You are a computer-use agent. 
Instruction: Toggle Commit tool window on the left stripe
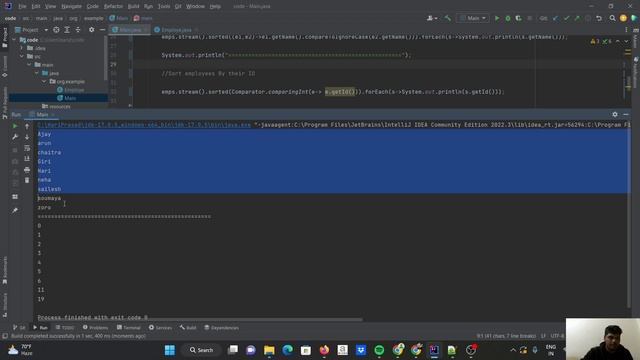(x=4, y=67)
